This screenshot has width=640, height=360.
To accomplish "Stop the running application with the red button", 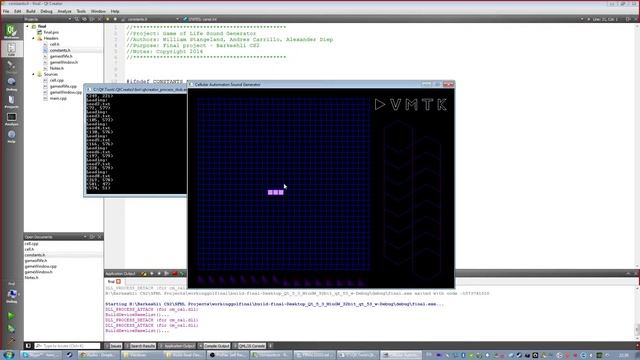I will click(x=174, y=273).
